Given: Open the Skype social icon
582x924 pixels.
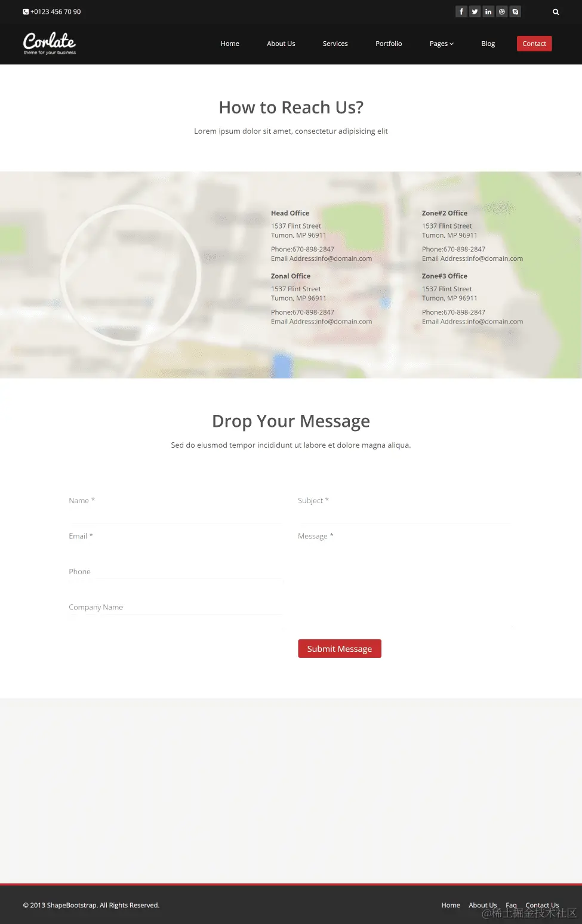Looking at the screenshot, I should pos(515,11).
